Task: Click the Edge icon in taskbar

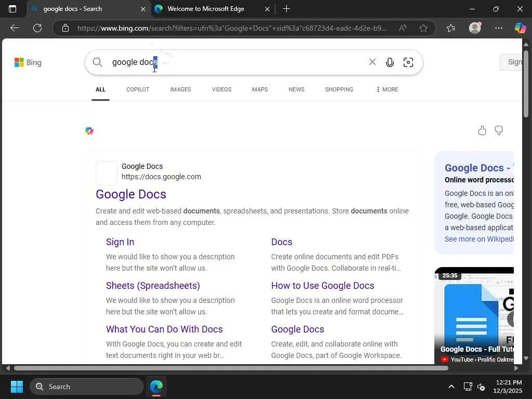Action: point(156,387)
